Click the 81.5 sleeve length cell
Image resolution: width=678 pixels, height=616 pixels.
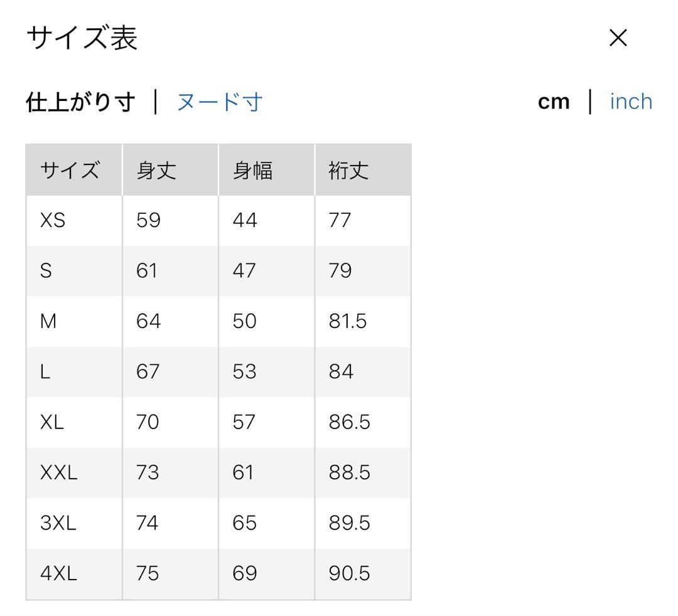348,321
